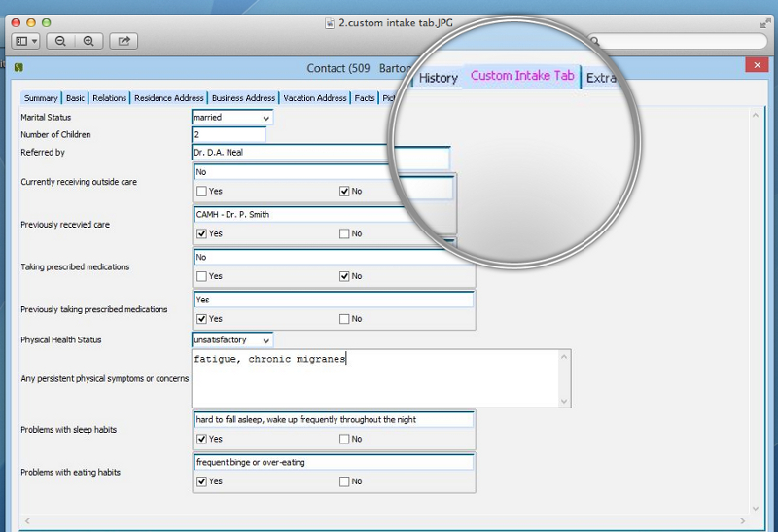Switch to the Basic tab
Image resolution: width=778 pixels, height=532 pixels.
point(75,98)
